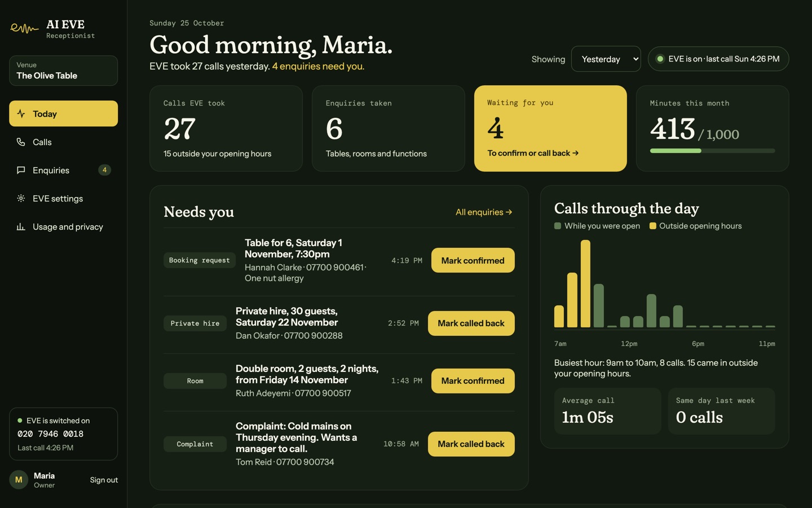Viewport: 812px width, 508px height.
Task: Click the EVE settings gear icon
Action: coord(21,198)
